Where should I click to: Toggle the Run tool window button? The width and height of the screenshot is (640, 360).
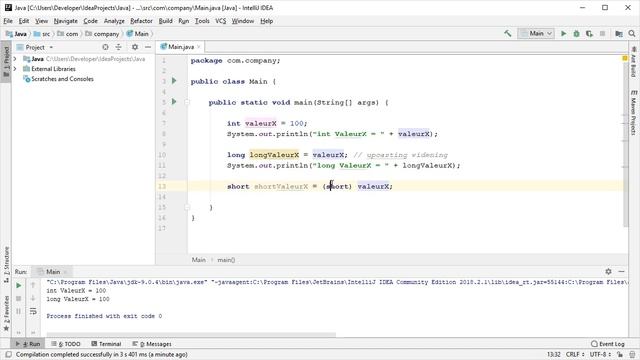[x=28, y=344]
